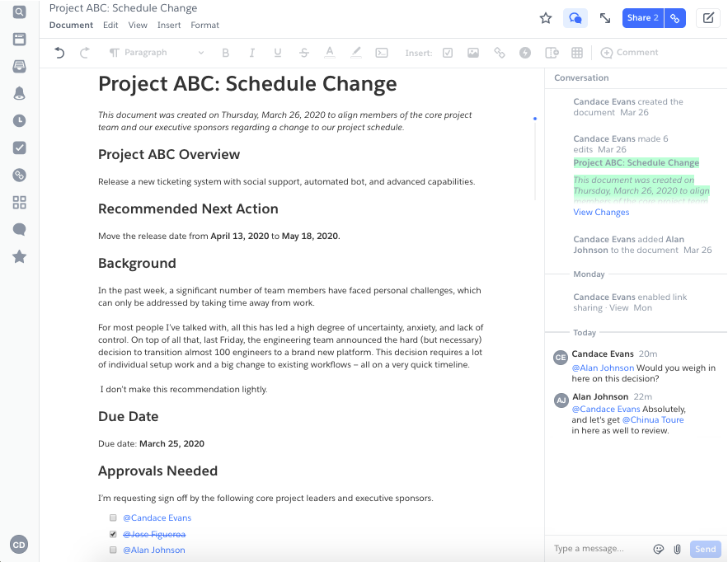Toggle bold formatting
The width and height of the screenshot is (728, 562).
(226, 53)
